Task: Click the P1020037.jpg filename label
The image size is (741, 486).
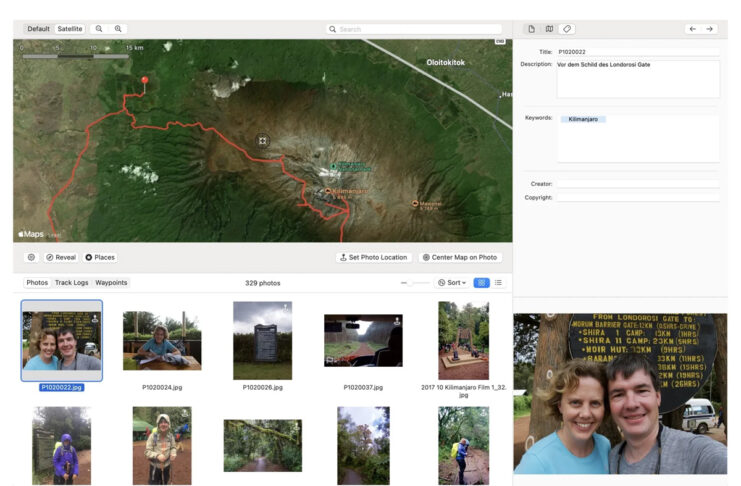Action: 363,387
